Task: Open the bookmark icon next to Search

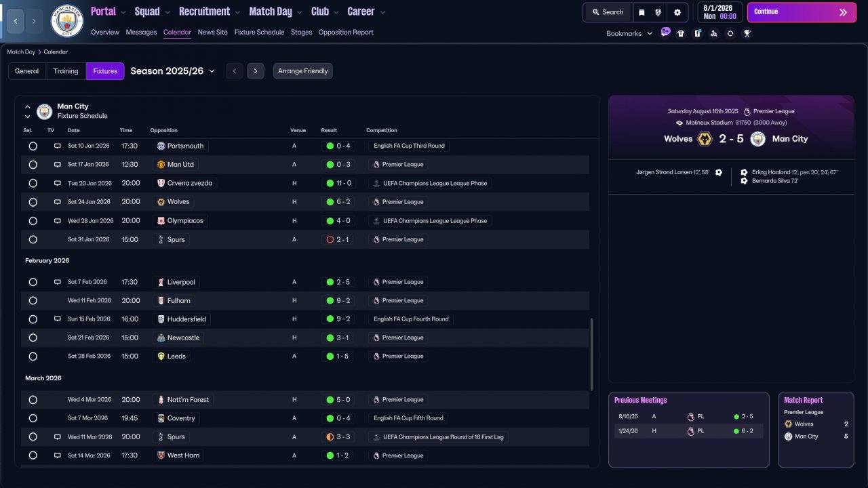Action: point(642,12)
